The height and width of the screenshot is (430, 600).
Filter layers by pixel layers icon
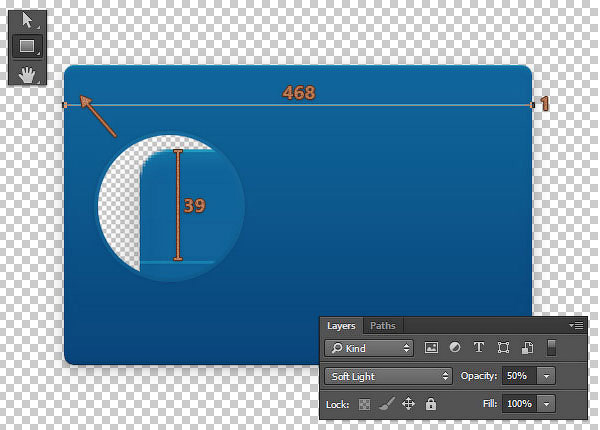[x=431, y=347]
